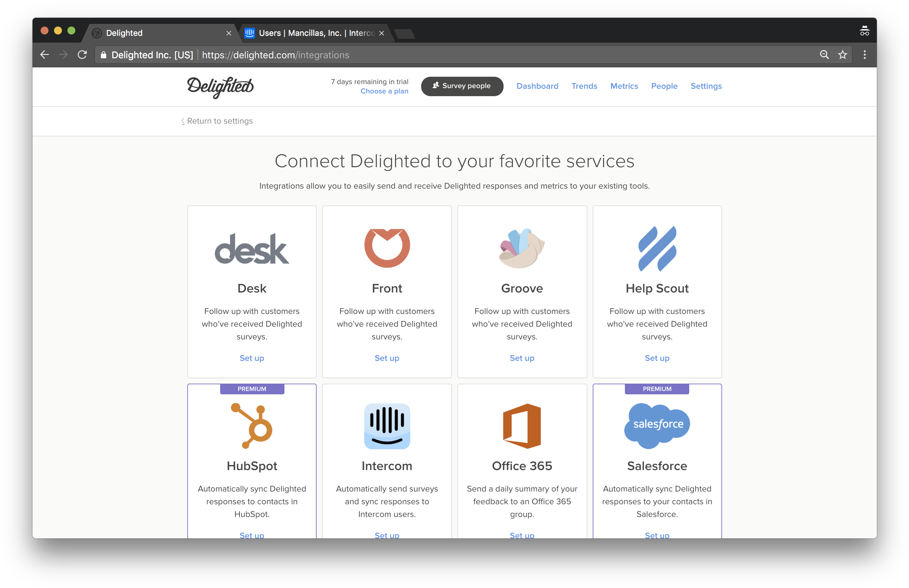Click the Office 365 card title
Image resolution: width=909 pixels, height=588 pixels.
521,465
